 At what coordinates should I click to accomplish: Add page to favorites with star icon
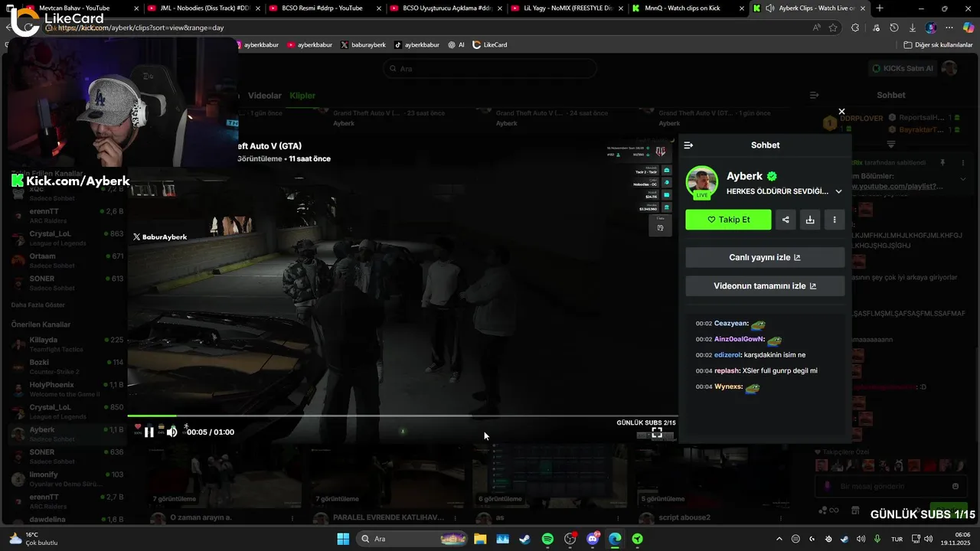pyautogui.click(x=834, y=28)
